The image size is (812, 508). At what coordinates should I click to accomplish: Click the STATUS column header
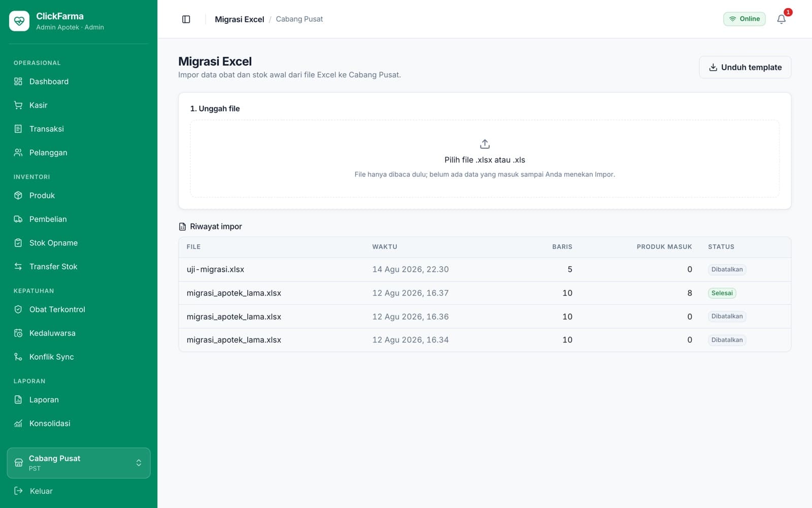721,247
